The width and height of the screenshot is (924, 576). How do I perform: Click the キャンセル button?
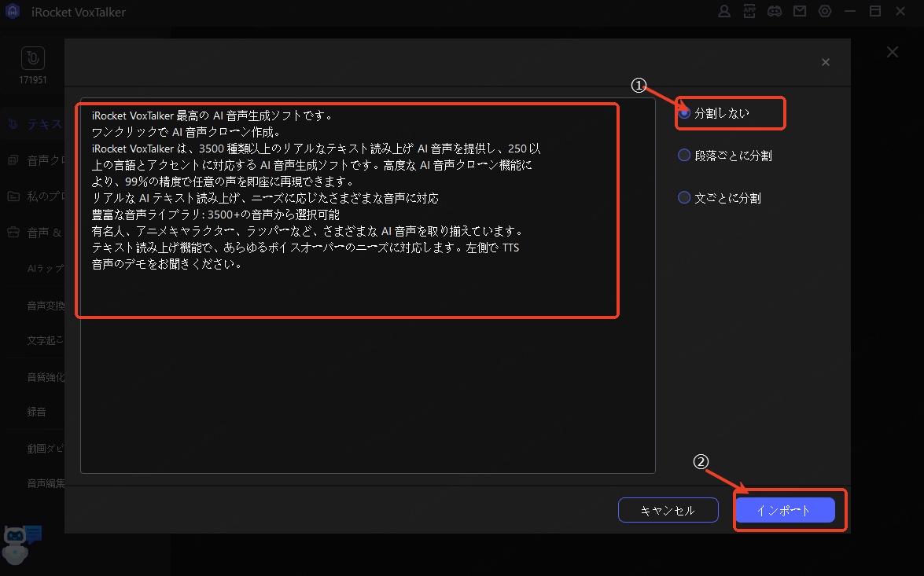pyautogui.click(x=668, y=510)
